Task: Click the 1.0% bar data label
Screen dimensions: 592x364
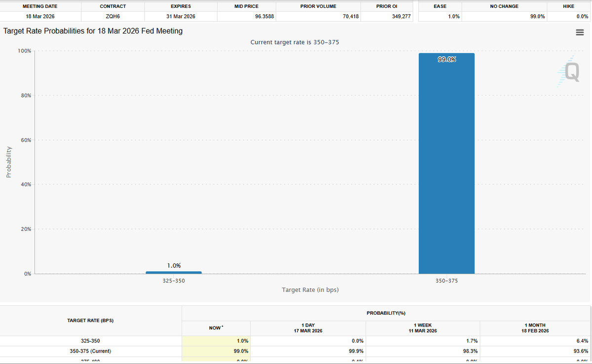Action: (174, 265)
